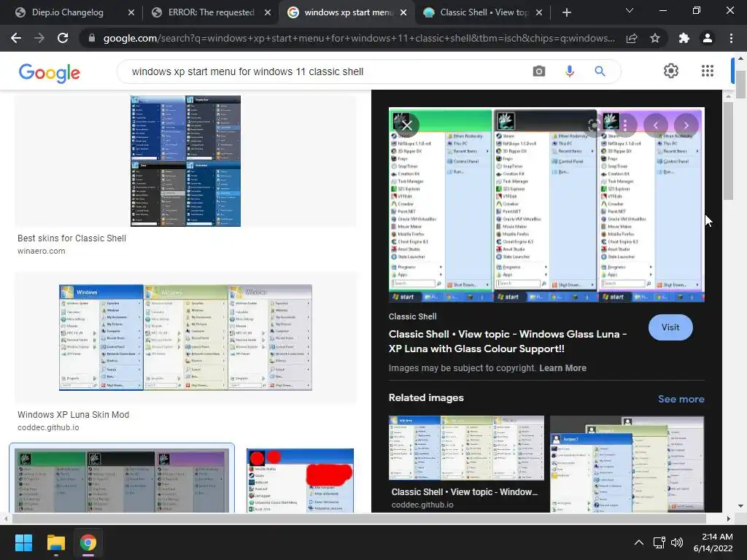Open site security lock icon
This screenshot has width=747, height=560.
[91, 38]
